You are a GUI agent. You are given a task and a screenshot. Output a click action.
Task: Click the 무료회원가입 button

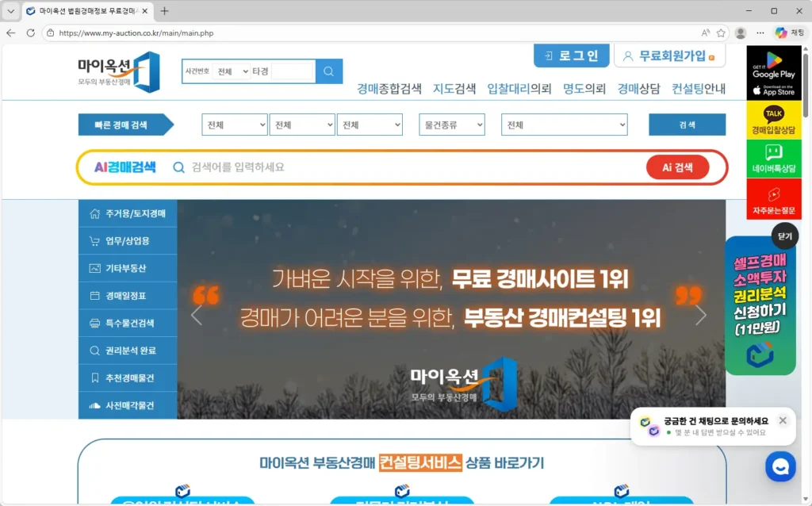tap(669, 56)
